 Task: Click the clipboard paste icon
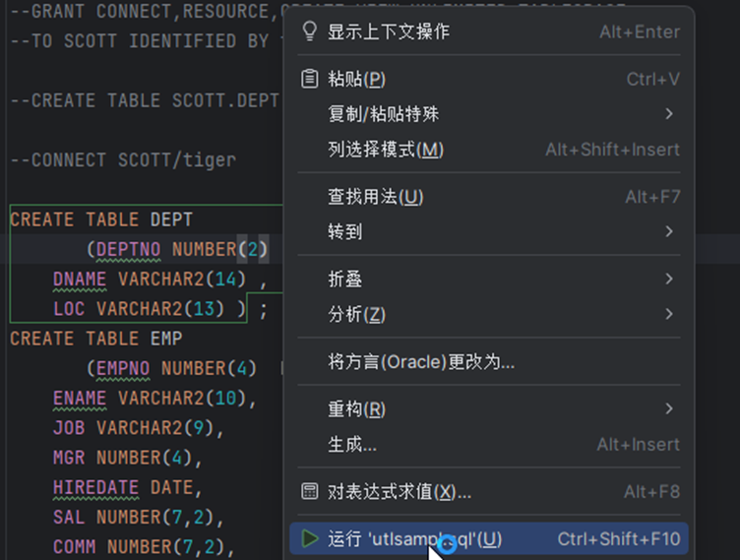310,79
